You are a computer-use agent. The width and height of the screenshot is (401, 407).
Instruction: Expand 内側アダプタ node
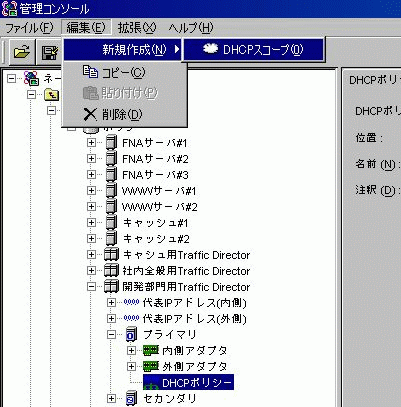(x=131, y=351)
